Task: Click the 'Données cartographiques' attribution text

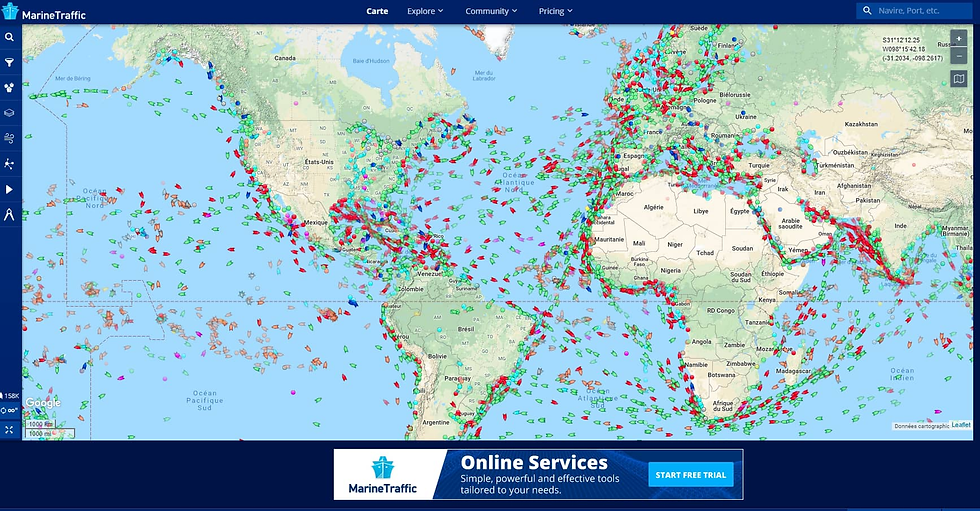Action: pos(922,426)
